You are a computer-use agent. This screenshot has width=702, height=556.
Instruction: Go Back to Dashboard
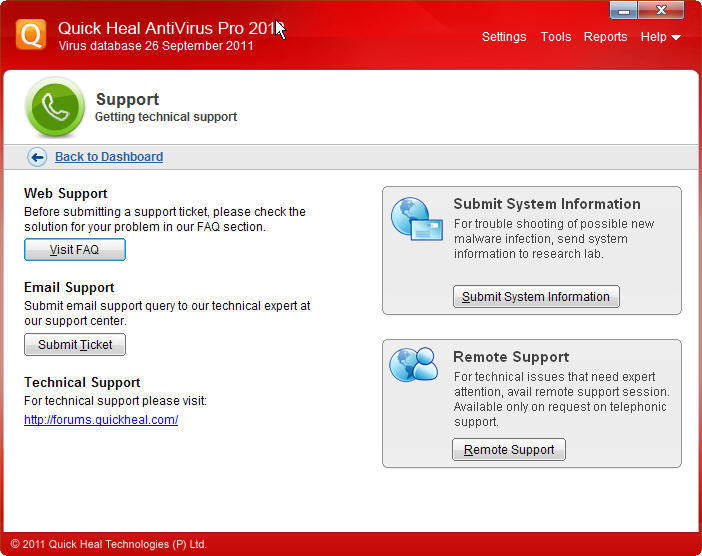pyautogui.click(x=109, y=157)
